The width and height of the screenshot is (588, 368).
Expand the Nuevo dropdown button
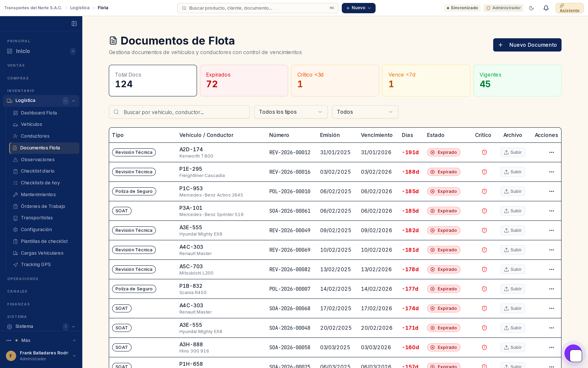click(358, 8)
